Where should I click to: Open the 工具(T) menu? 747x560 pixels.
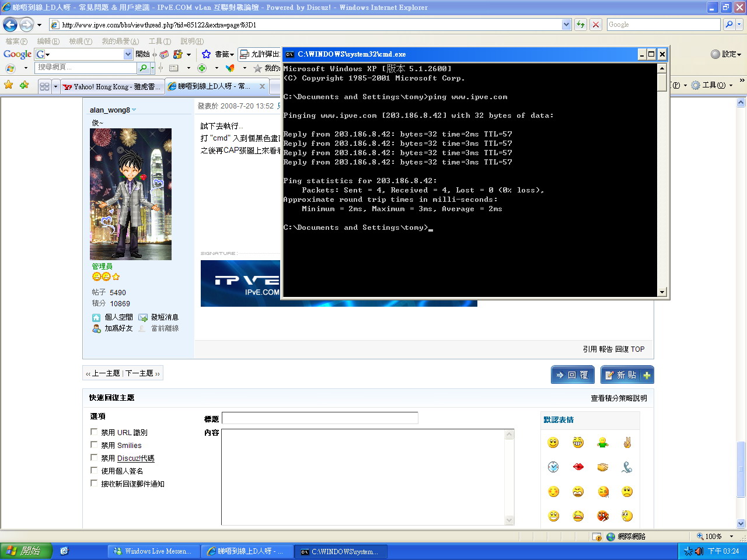point(160,41)
